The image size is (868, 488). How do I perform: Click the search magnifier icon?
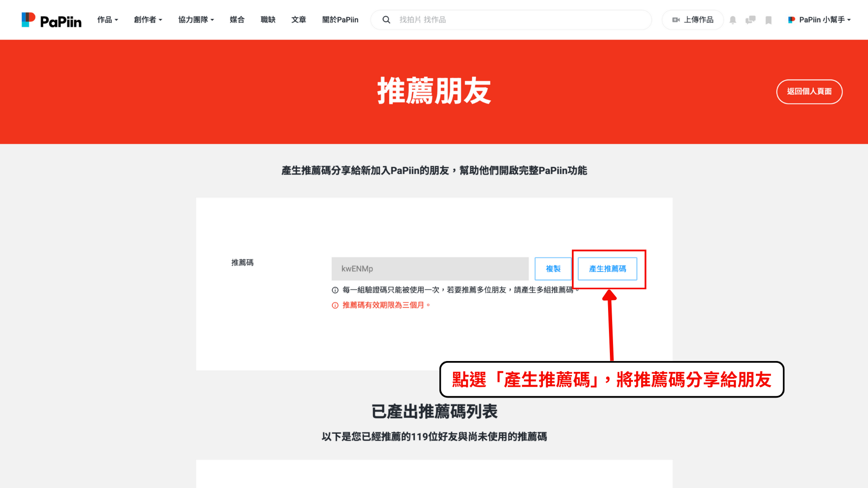click(x=386, y=20)
